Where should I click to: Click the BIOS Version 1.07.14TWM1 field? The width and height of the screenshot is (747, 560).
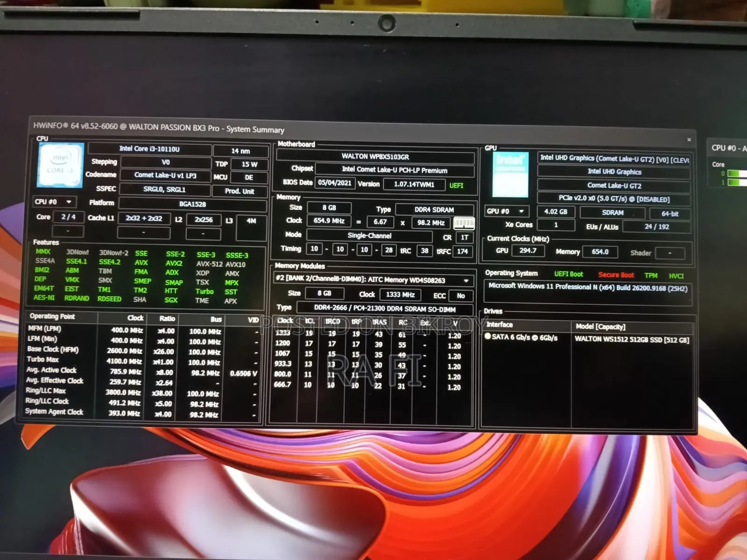tap(414, 184)
